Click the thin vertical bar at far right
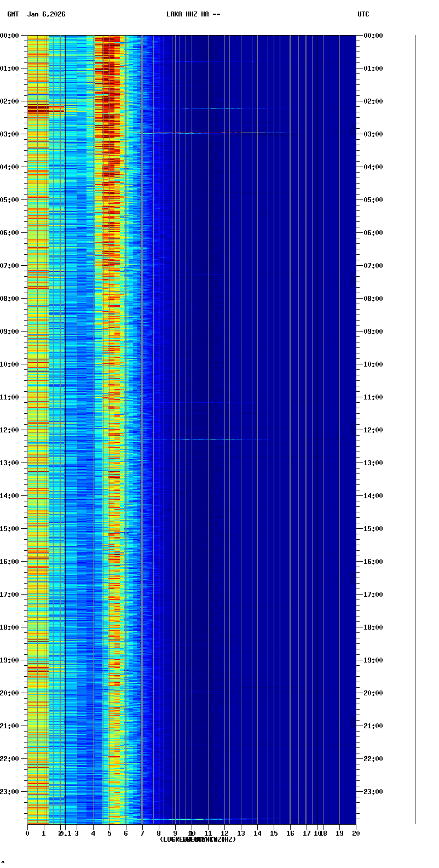Image resolution: width=439 pixels, height=868 pixels. (x=415, y=427)
